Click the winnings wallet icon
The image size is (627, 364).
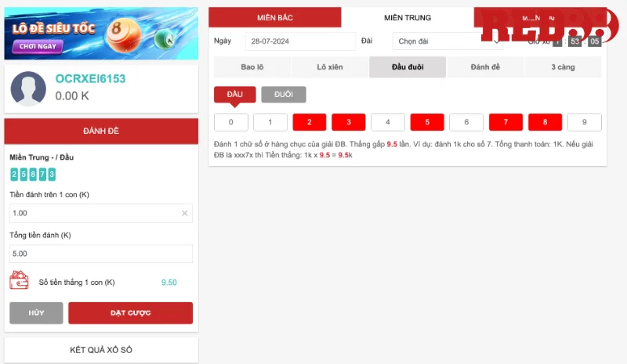tap(19, 281)
